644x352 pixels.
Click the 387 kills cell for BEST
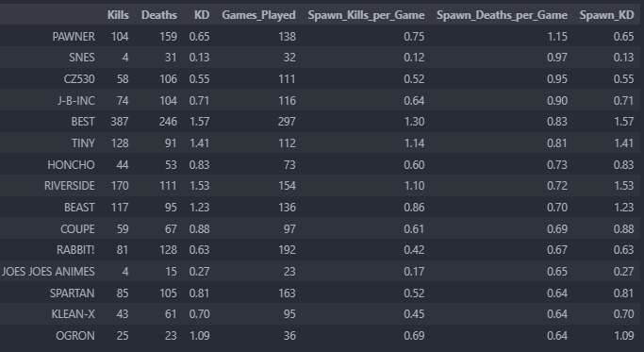coord(120,122)
